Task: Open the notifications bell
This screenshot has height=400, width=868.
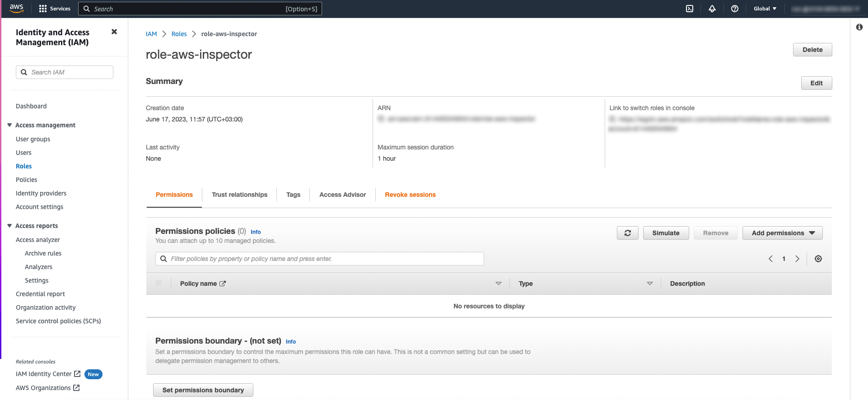Action: coord(712,9)
